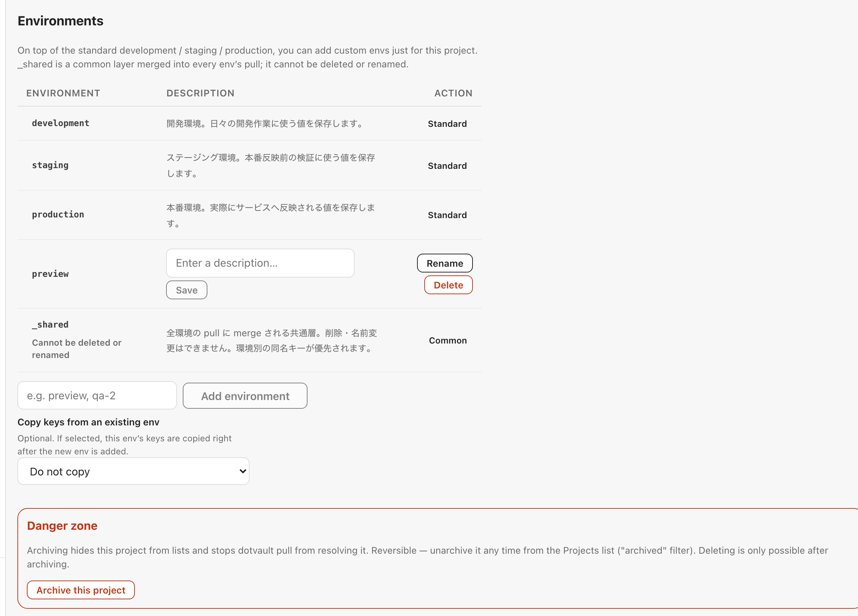
Task: Click the archiving explanation paragraph
Action: tap(428, 557)
